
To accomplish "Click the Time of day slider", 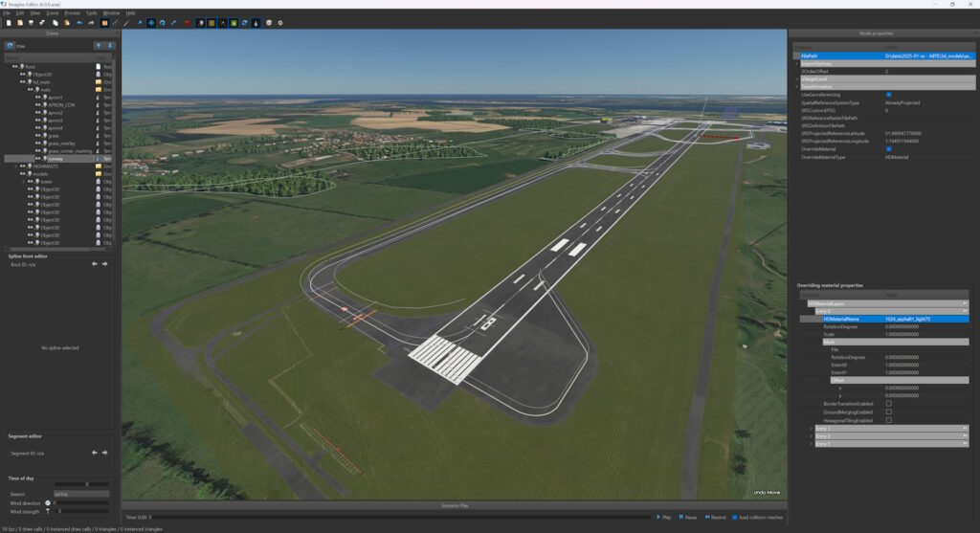I will [x=81, y=484].
